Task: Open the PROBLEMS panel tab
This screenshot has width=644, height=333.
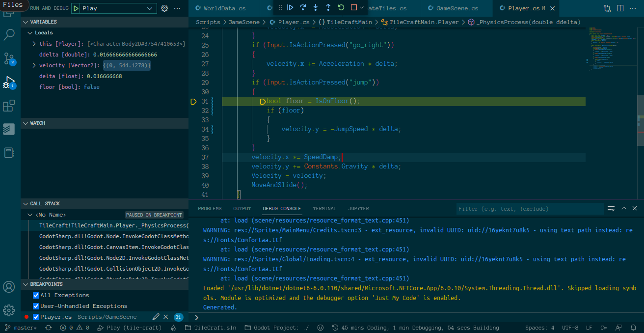Action: click(x=210, y=209)
